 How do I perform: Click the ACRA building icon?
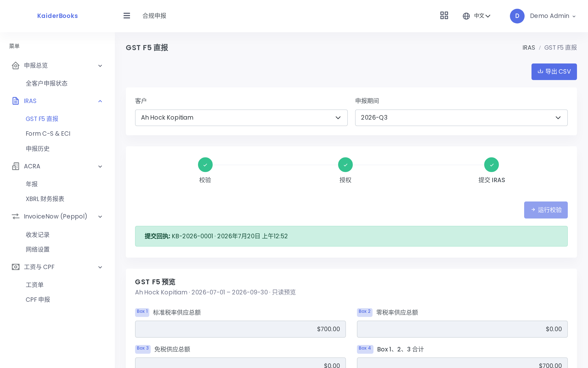point(16,166)
